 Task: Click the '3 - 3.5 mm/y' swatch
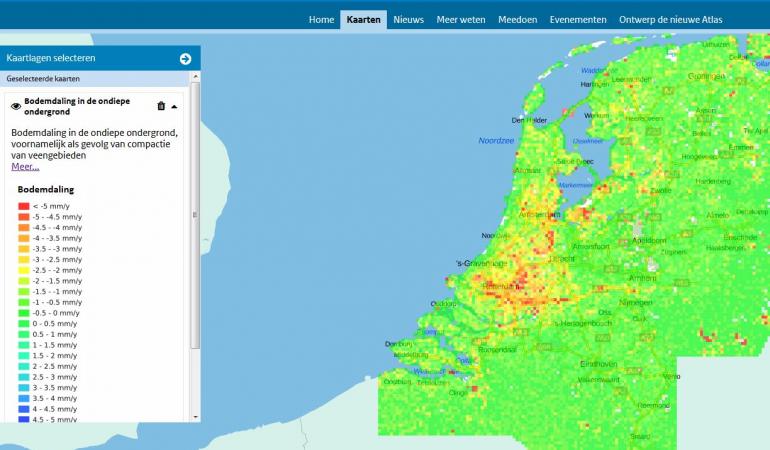click(x=24, y=388)
